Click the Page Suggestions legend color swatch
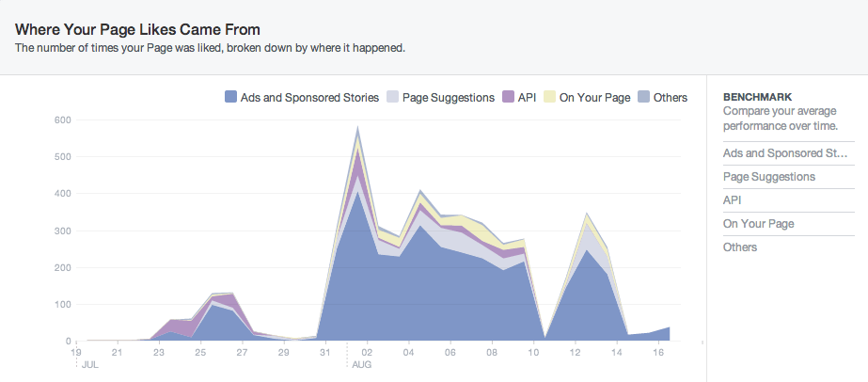 click(393, 97)
